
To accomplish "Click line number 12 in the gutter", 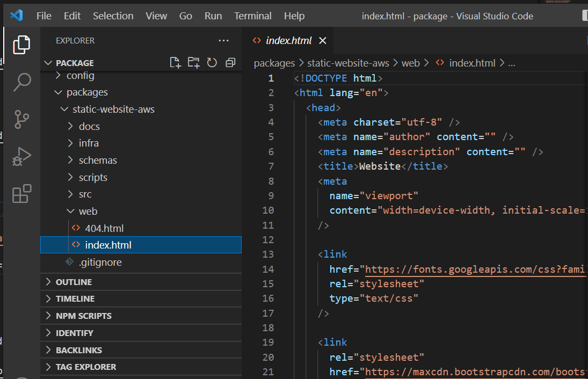I will (268, 239).
